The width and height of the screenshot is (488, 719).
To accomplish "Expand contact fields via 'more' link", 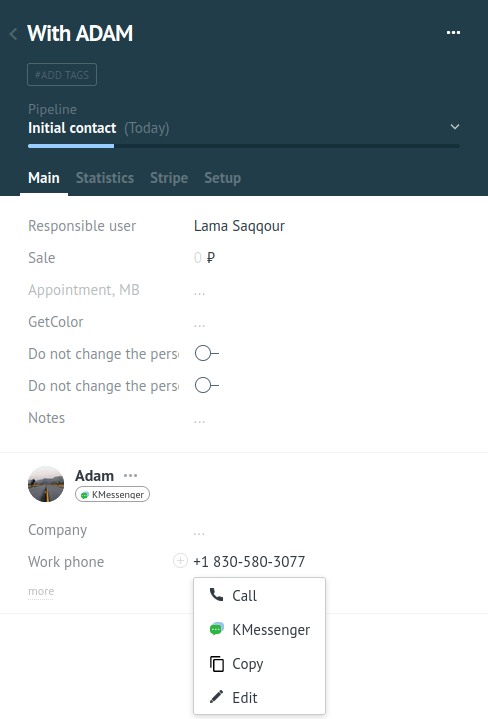I will [41, 592].
